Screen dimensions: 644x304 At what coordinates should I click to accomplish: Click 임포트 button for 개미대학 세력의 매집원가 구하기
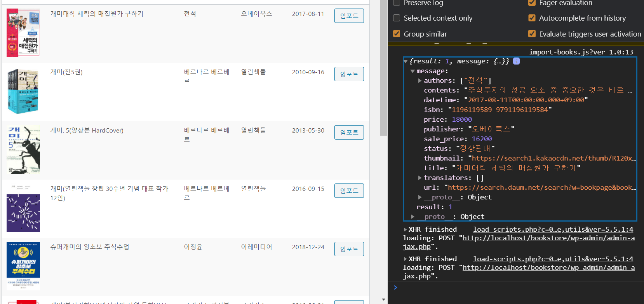point(349,16)
